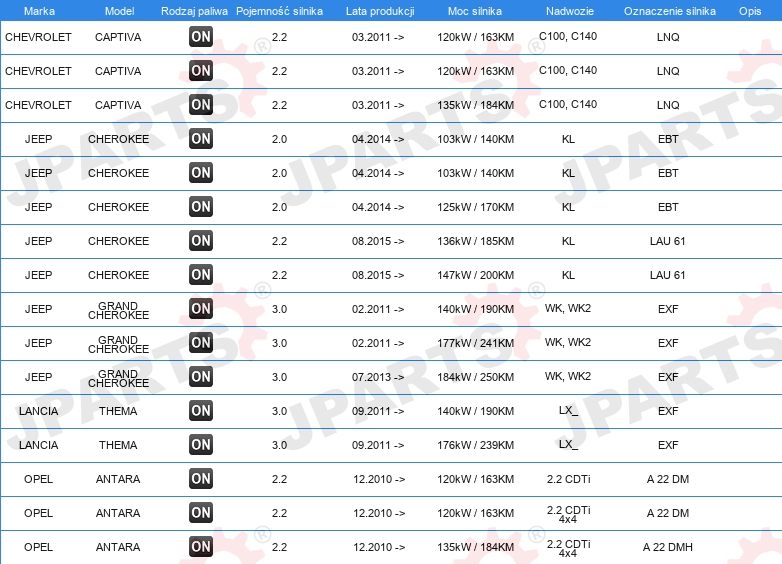Click the Rodzaj paliwa column header
Viewport: 782px width, 564px height.
pyautogui.click(x=194, y=11)
